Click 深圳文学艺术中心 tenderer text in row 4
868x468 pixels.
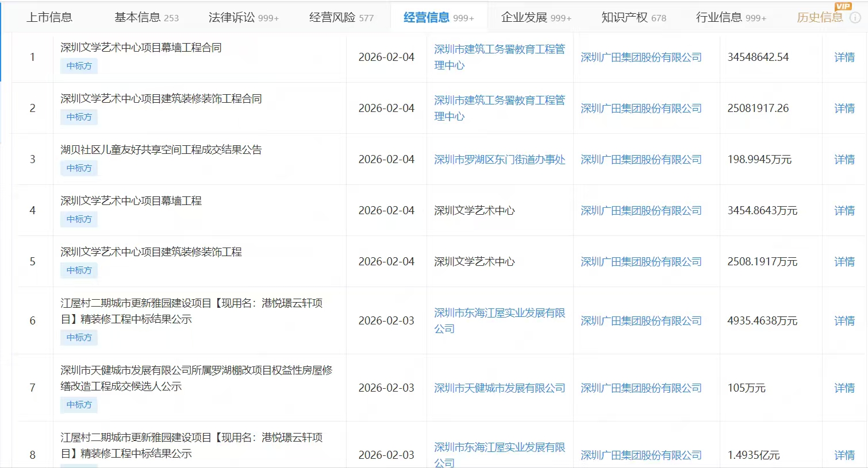[474, 210]
